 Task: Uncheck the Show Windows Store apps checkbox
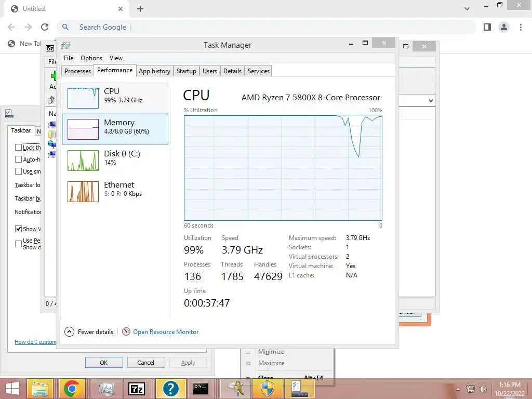(18, 229)
